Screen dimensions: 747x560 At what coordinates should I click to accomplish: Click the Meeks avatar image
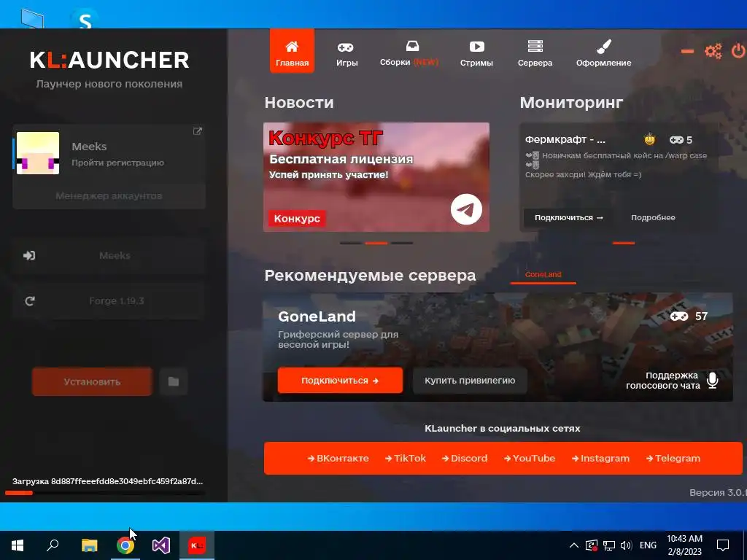38,153
